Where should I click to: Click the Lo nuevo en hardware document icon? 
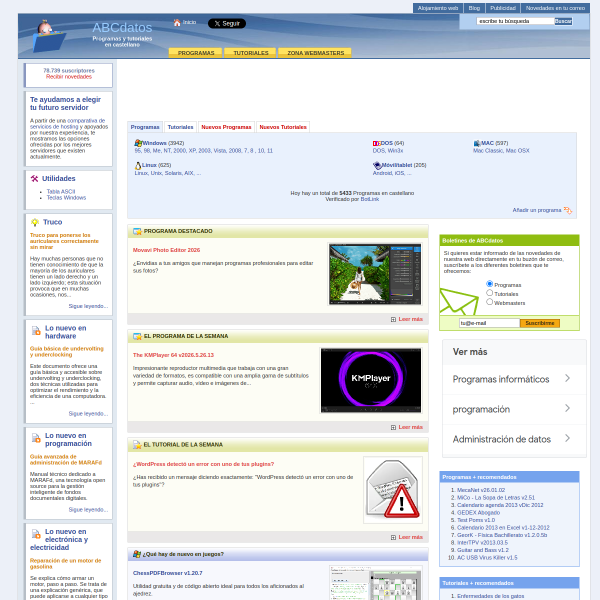pyautogui.click(x=36, y=331)
